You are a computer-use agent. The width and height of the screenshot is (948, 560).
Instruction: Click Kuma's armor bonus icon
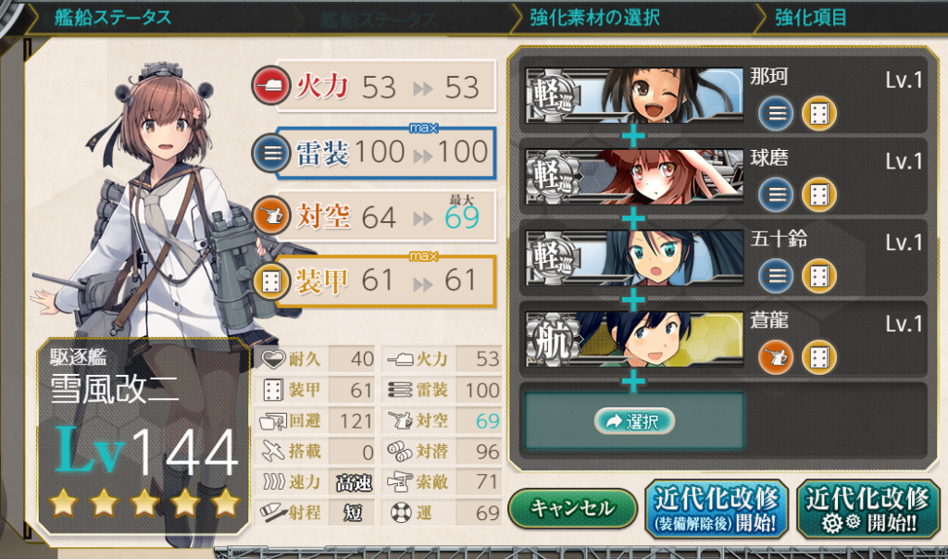[x=819, y=194]
